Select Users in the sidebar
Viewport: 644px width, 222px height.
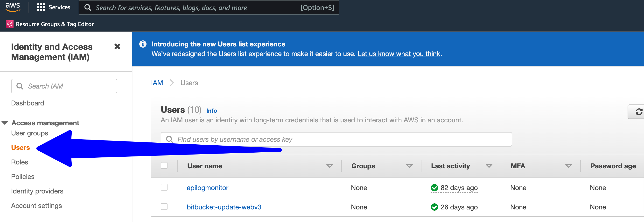pyautogui.click(x=21, y=148)
